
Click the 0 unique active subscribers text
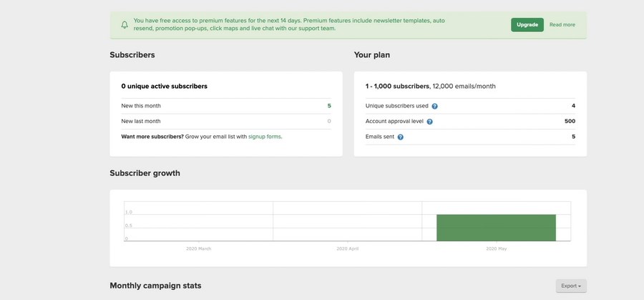(164, 86)
